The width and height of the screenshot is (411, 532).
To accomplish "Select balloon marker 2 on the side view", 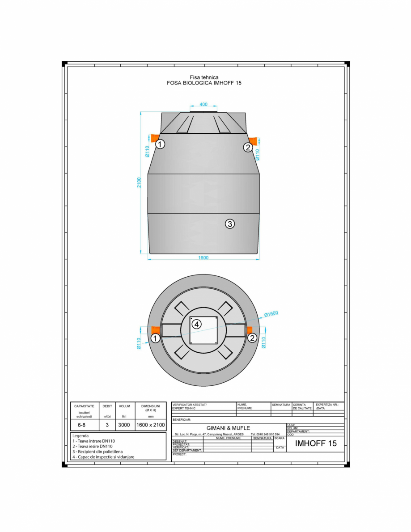I will [x=248, y=147].
